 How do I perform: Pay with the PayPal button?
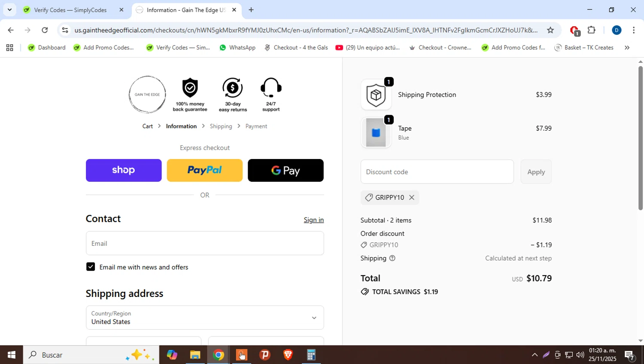coord(204,170)
